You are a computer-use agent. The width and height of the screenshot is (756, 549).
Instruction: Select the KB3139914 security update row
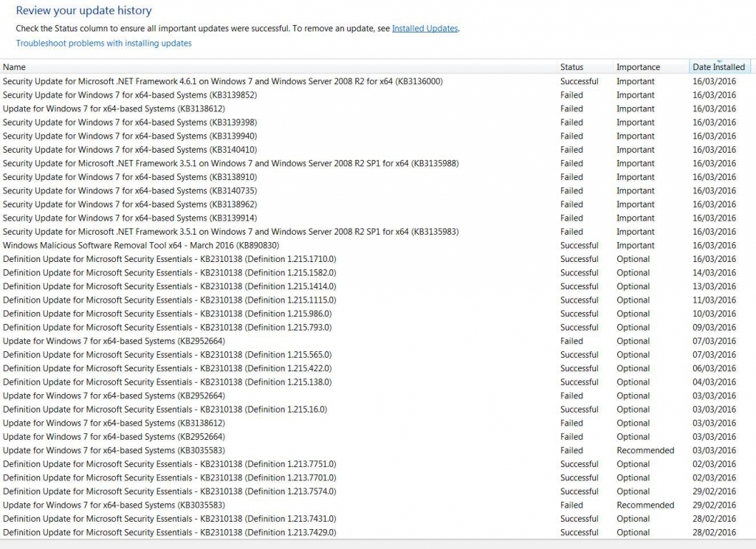[130, 218]
